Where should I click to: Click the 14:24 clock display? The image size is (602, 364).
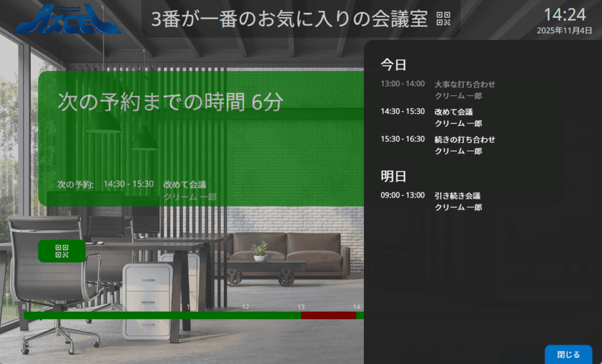click(x=564, y=15)
